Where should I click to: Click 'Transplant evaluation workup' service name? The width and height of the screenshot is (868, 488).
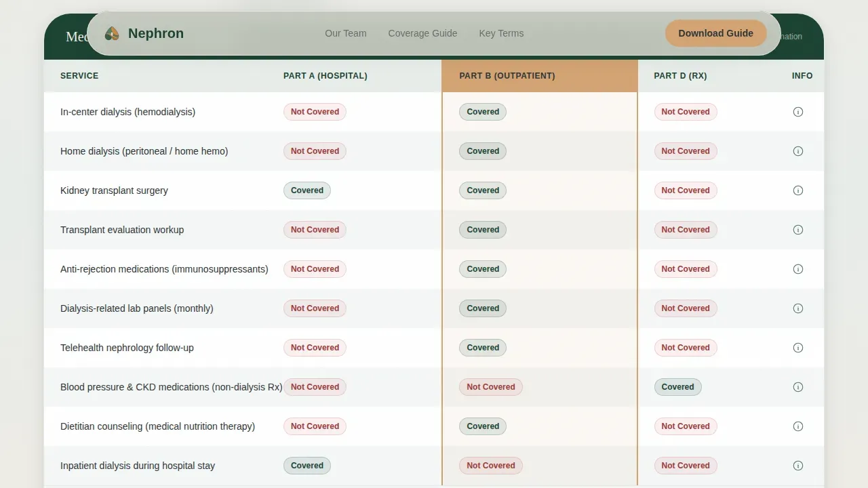click(x=122, y=230)
